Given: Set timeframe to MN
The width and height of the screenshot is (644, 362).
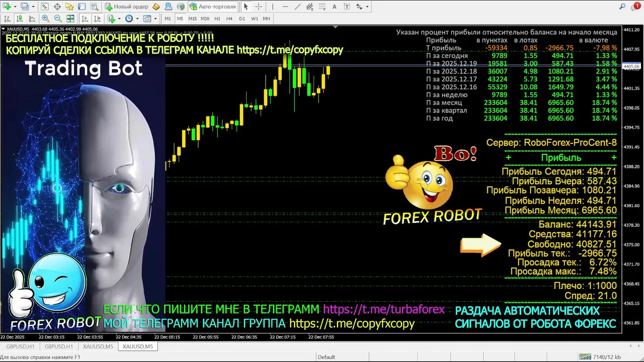Looking at the screenshot, I should coord(267,19).
